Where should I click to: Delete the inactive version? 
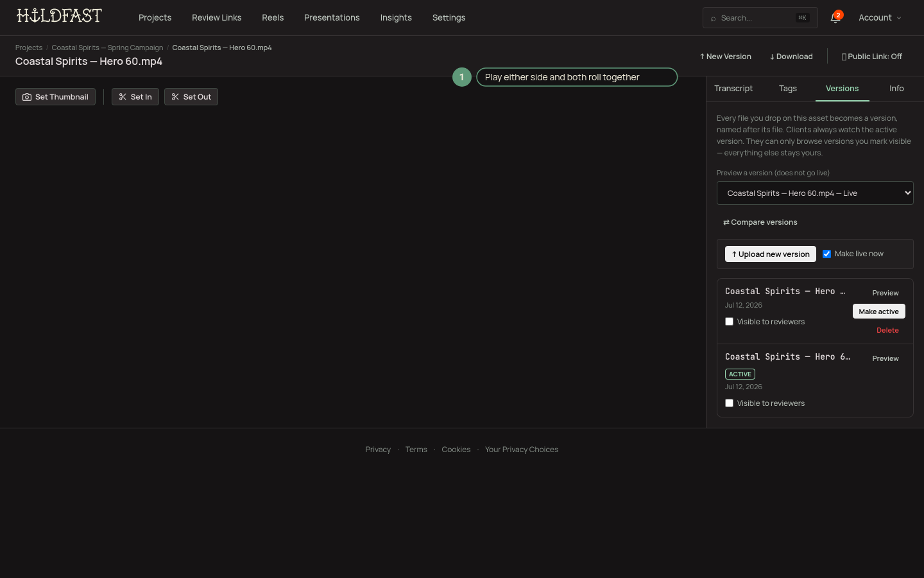coord(887,330)
